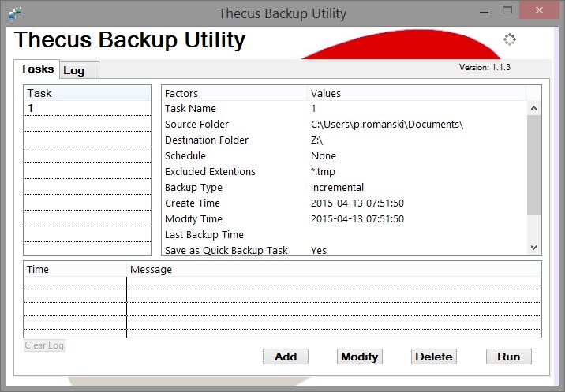
Task: Click the Factors column header
Action: 234,93
